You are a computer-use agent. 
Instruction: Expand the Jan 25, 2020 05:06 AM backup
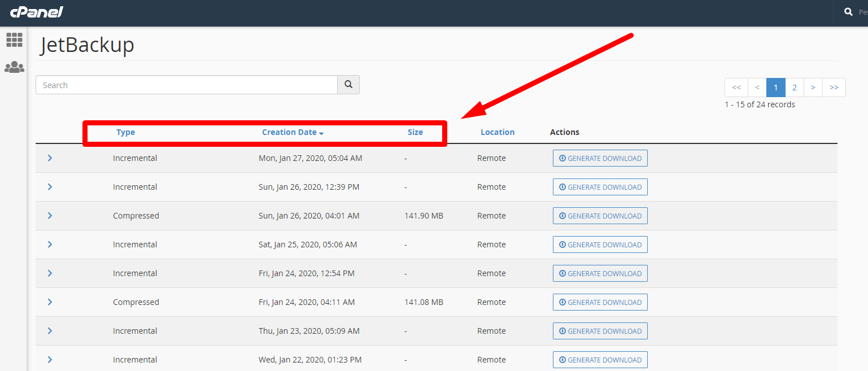click(50, 245)
